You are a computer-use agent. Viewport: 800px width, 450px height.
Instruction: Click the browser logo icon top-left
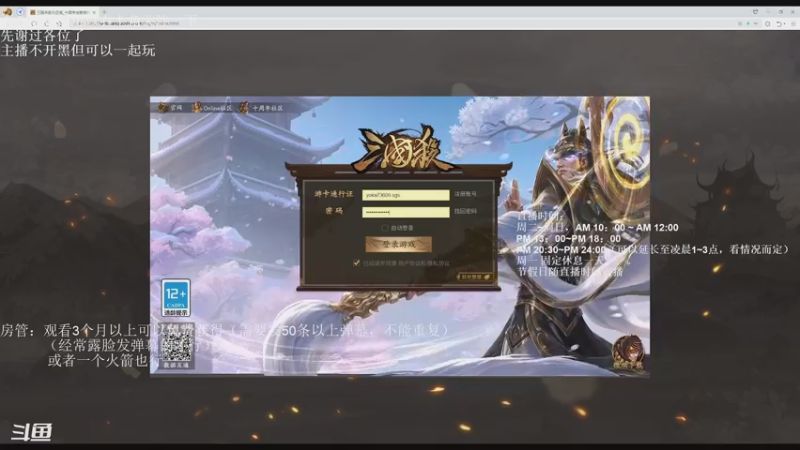tap(7, 12)
